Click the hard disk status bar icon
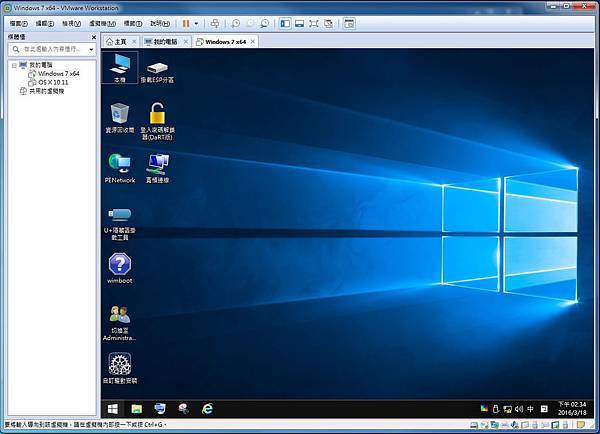The width and height of the screenshot is (600, 434). (x=474, y=425)
